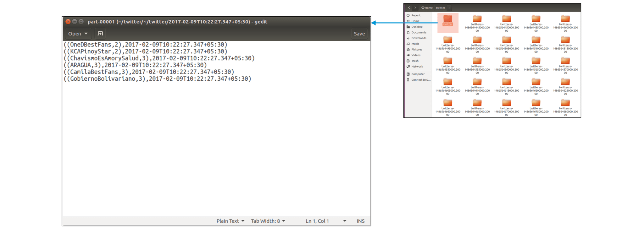Open Recent in the file manager sidebar
644x227 pixels.
pos(416,15)
